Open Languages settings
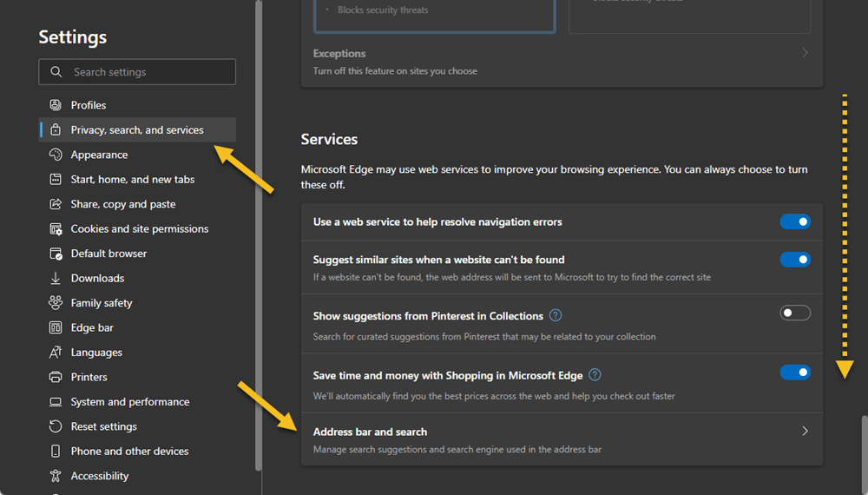 (x=137, y=353)
